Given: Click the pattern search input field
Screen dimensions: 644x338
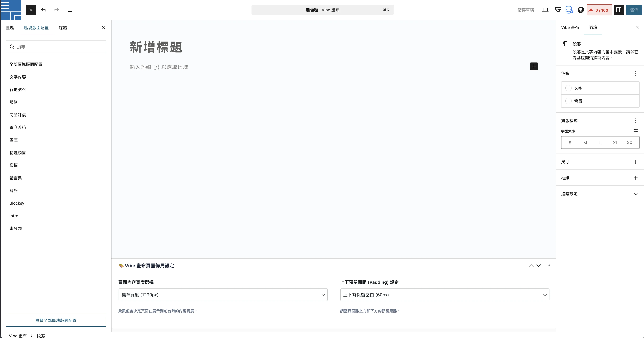Looking at the screenshot, I should coord(60,47).
